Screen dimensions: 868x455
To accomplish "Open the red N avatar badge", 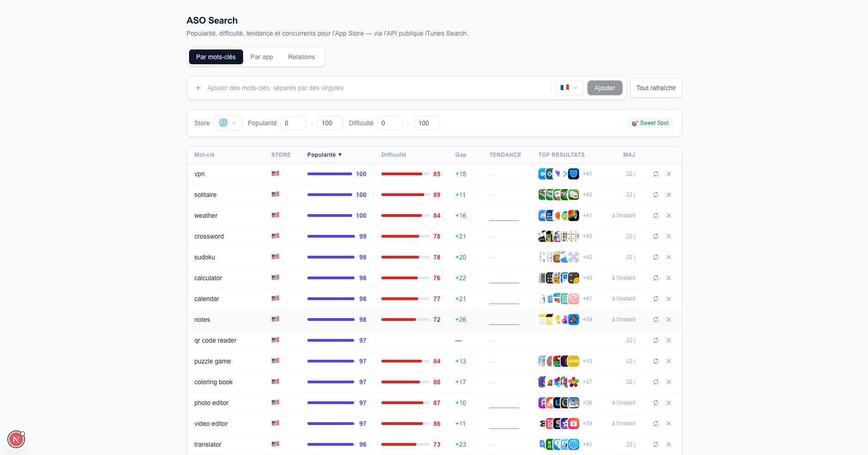I will [x=16, y=439].
